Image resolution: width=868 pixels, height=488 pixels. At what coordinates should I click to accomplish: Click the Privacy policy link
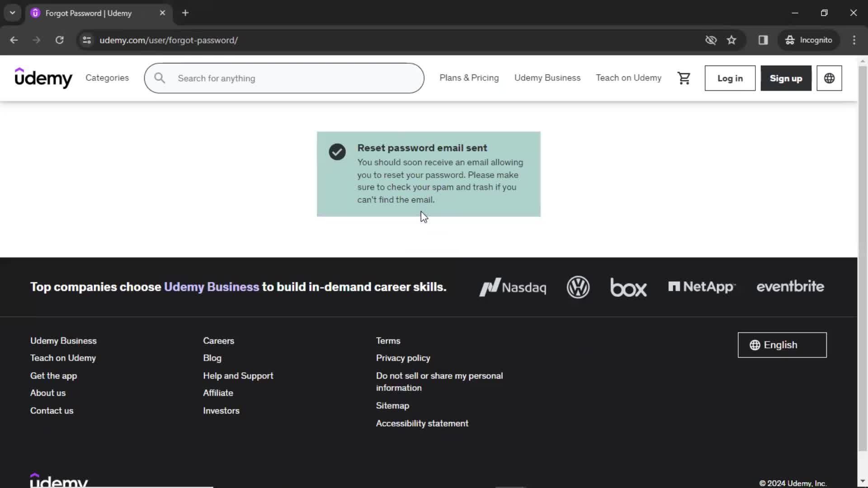point(403,357)
